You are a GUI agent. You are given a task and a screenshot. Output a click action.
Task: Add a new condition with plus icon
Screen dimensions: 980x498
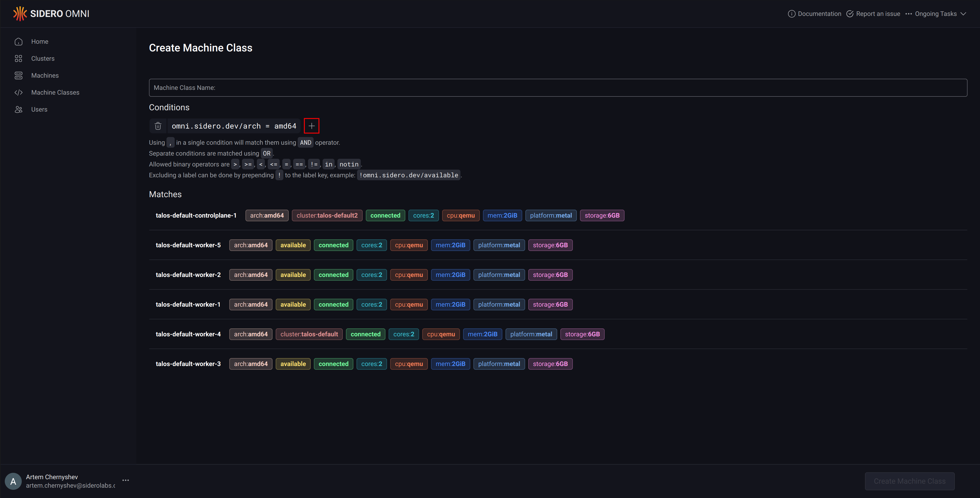click(311, 126)
